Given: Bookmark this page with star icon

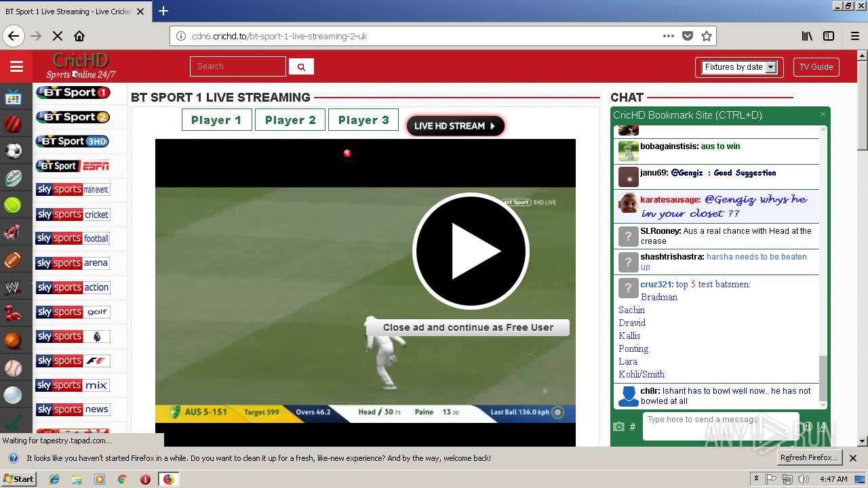Looking at the screenshot, I should tap(706, 36).
